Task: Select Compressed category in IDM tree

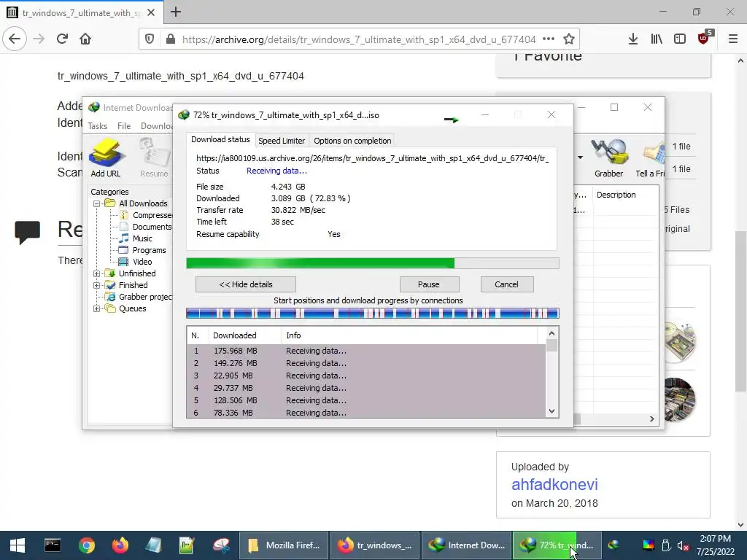Action: point(152,215)
